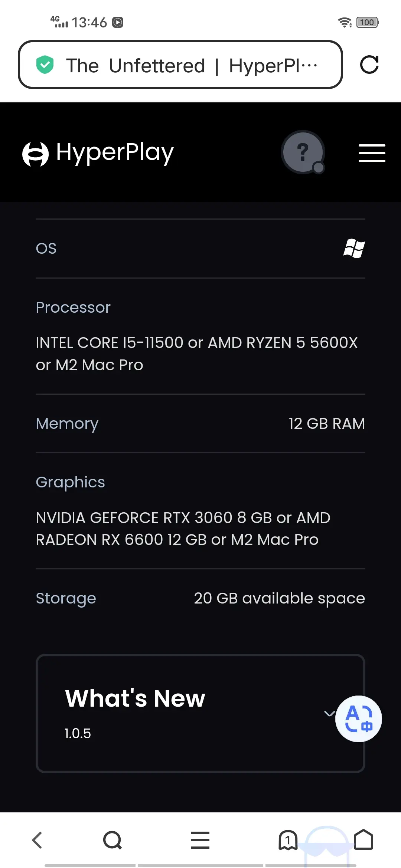
Task: Tap the question mark help bubble
Action: point(303,152)
